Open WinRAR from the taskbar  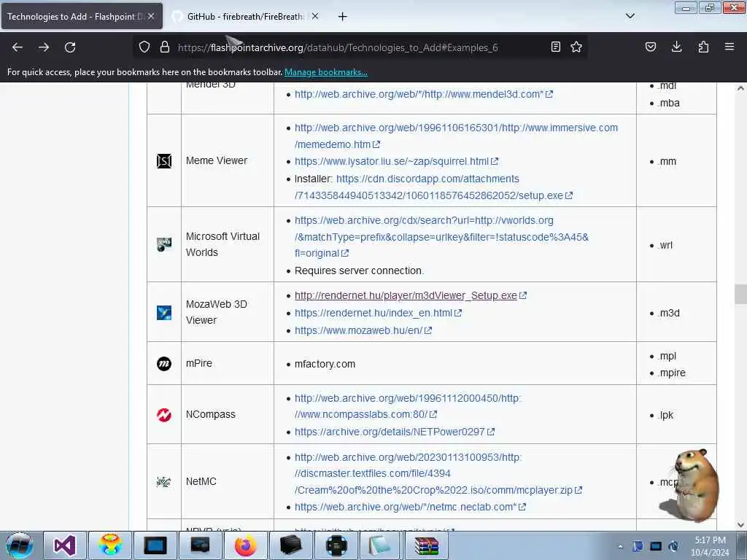coord(426,545)
